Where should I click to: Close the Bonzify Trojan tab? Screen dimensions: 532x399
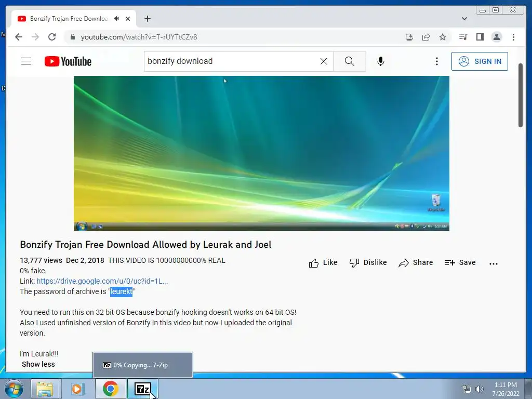128,19
